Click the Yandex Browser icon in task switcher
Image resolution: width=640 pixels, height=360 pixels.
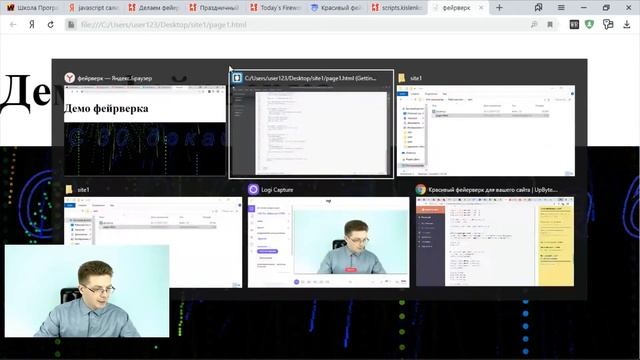click(x=69, y=78)
